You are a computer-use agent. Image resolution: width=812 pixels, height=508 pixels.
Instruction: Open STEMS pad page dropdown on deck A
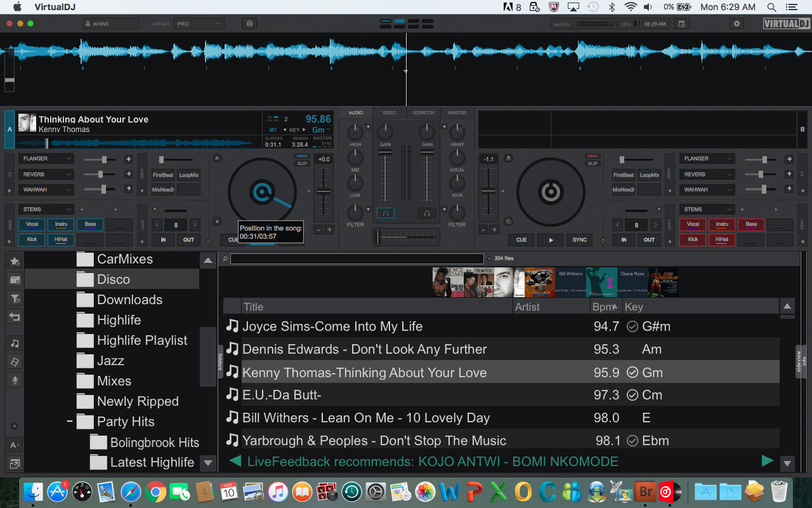click(46, 209)
